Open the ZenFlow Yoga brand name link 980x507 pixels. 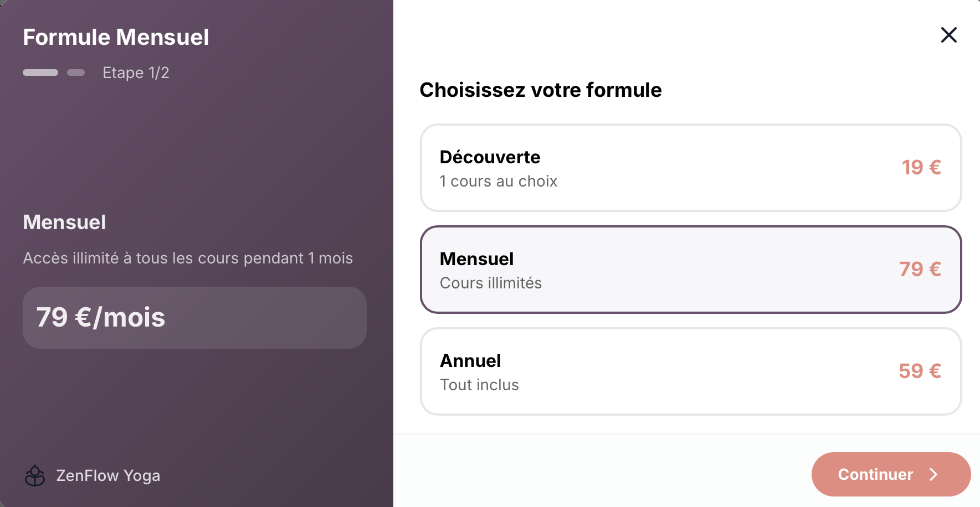pos(108,475)
